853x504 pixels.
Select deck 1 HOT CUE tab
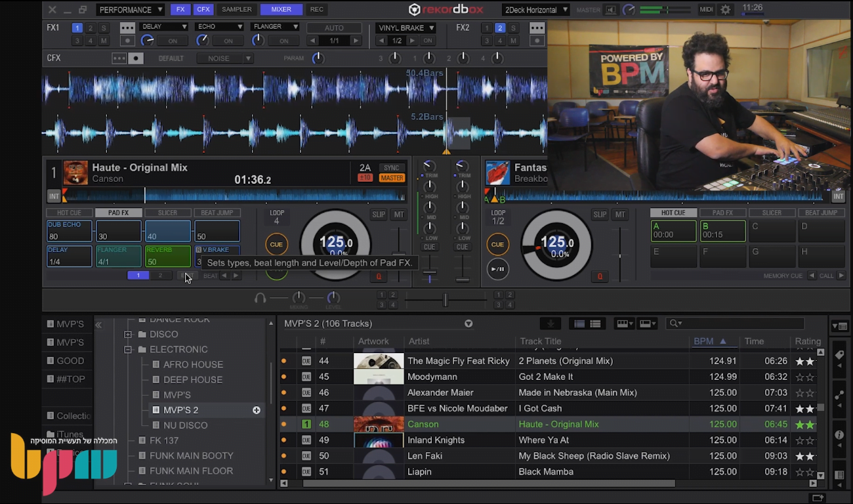pyautogui.click(x=70, y=213)
